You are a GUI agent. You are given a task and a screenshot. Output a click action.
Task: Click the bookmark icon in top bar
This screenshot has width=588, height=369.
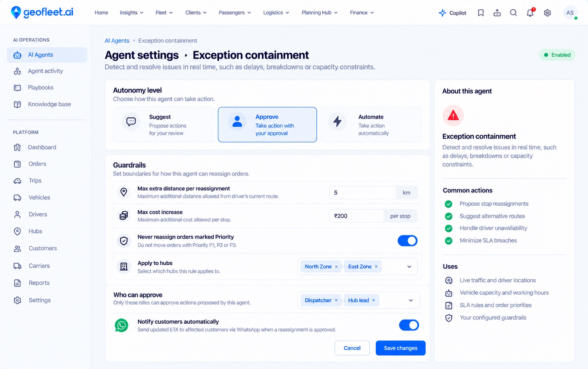tap(481, 13)
